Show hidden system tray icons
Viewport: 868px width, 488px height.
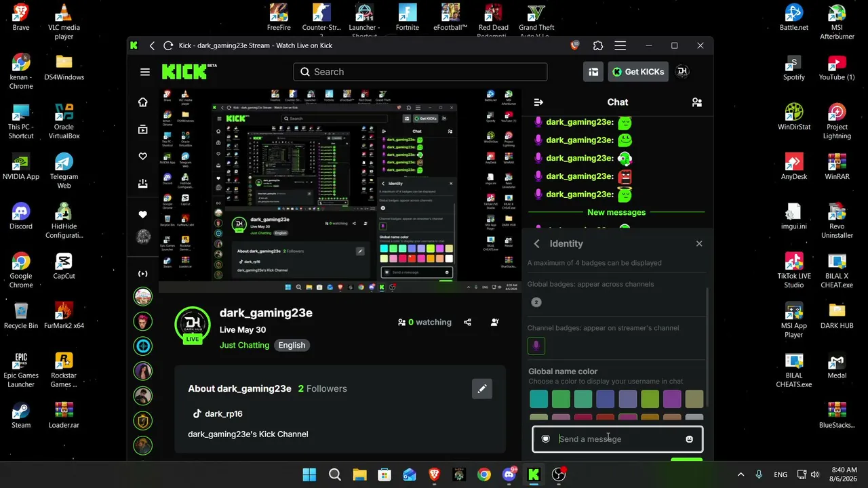pyautogui.click(x=741, y=474)
